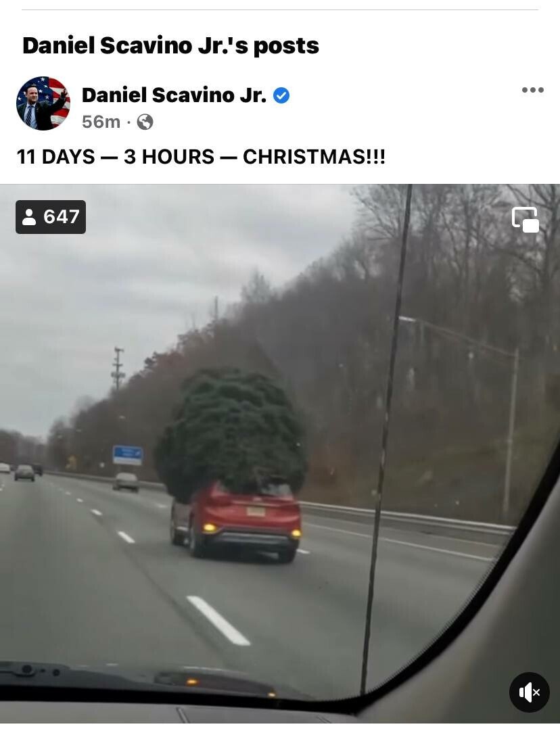Open the three-dot post options menu
This screenshot has width=560, height=737.
tap(533, 90)
